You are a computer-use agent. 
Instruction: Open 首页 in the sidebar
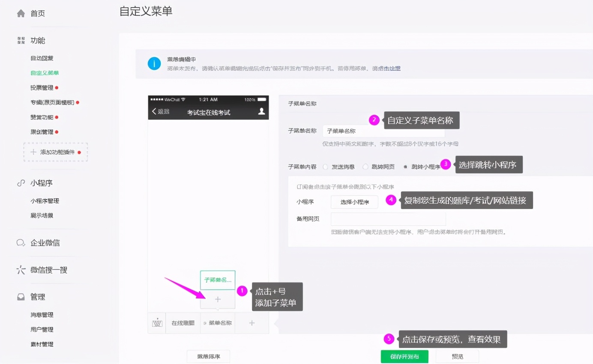[38, 14]
